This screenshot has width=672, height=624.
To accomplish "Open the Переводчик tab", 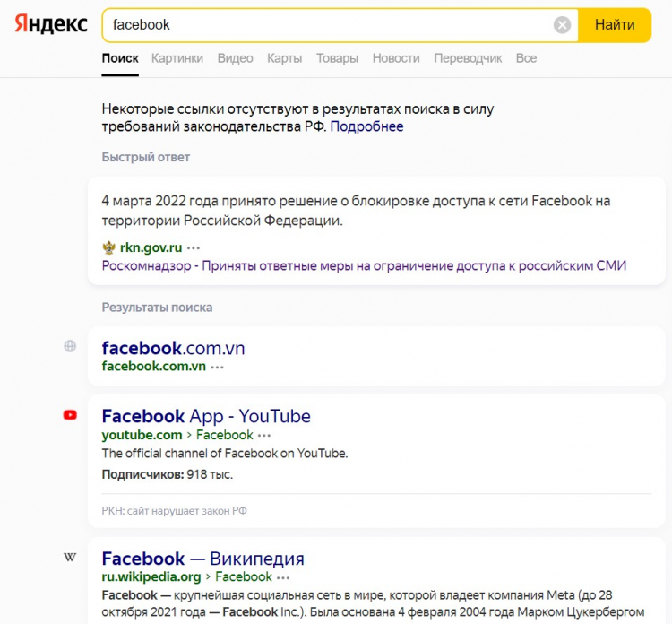I will [x=468, y=58].
